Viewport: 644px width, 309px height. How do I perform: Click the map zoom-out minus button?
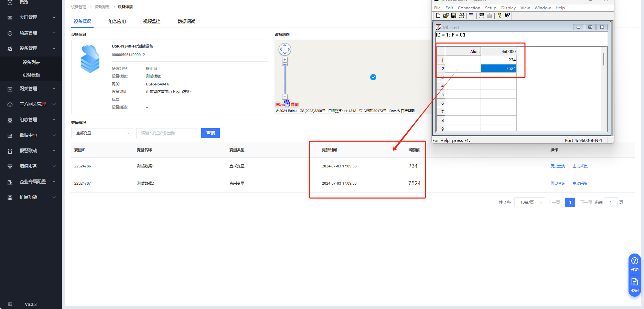tap(285, 97)
